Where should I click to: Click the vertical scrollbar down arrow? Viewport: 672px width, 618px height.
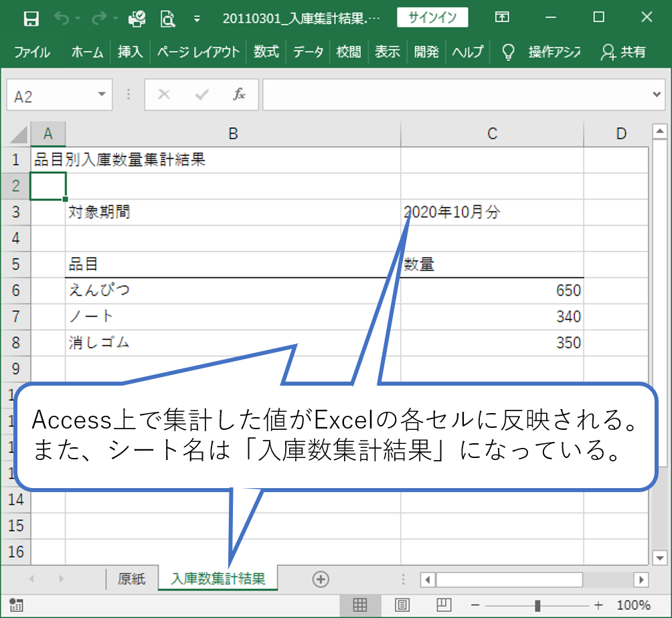pyautogui.click(x=659, y=558)
